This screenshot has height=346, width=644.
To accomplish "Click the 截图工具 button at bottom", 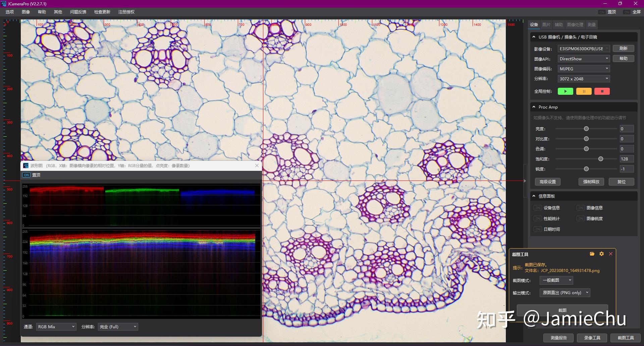I will click(626, 338).
